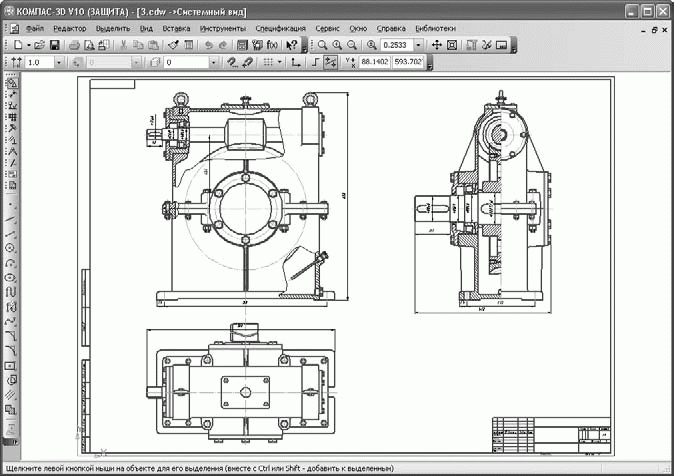Toggle the grid display button
This screenshot has width=674, height=476.
click(268, 62)
